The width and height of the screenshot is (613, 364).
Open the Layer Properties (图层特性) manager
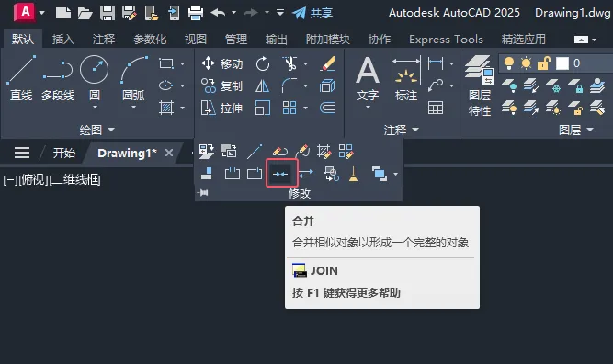480,86
